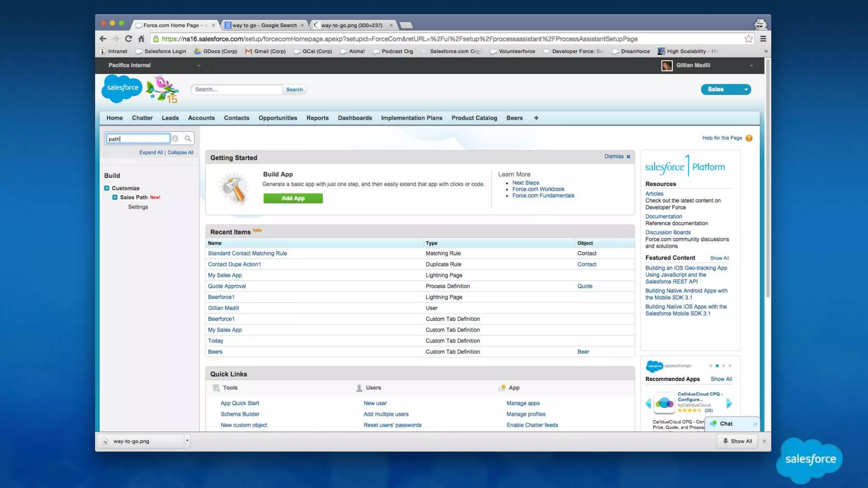Open the Sales app dropdown menu
Screen dimensions: 868x488
pos(746,89)
